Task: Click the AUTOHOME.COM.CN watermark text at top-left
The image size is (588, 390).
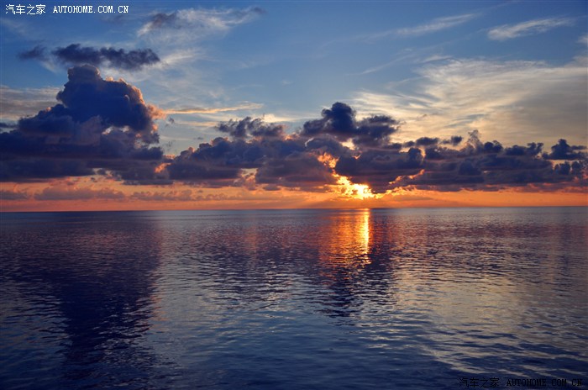Action: coord(91,9)
